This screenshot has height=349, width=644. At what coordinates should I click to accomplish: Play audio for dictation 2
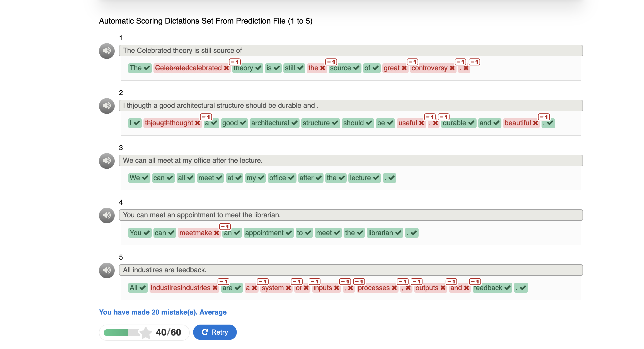pos(107,106)
